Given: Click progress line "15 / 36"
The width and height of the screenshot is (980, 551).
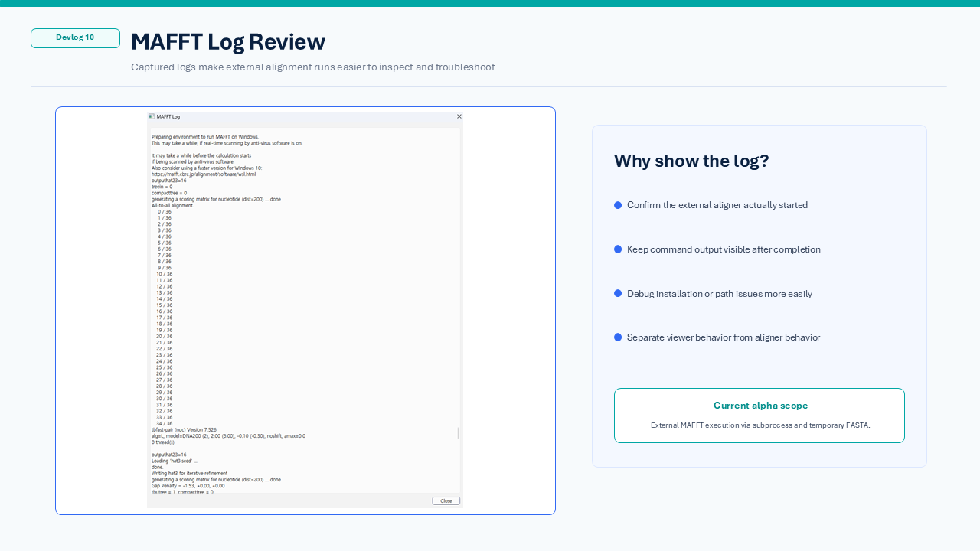Looking at the screenshot, I should (164, 305).
